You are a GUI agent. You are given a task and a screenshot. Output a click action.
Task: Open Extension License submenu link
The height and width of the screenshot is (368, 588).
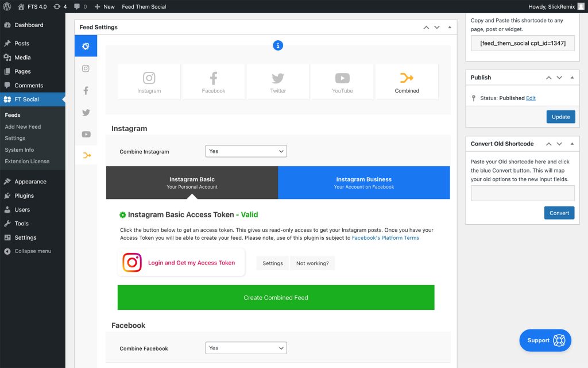click(27, 161)
